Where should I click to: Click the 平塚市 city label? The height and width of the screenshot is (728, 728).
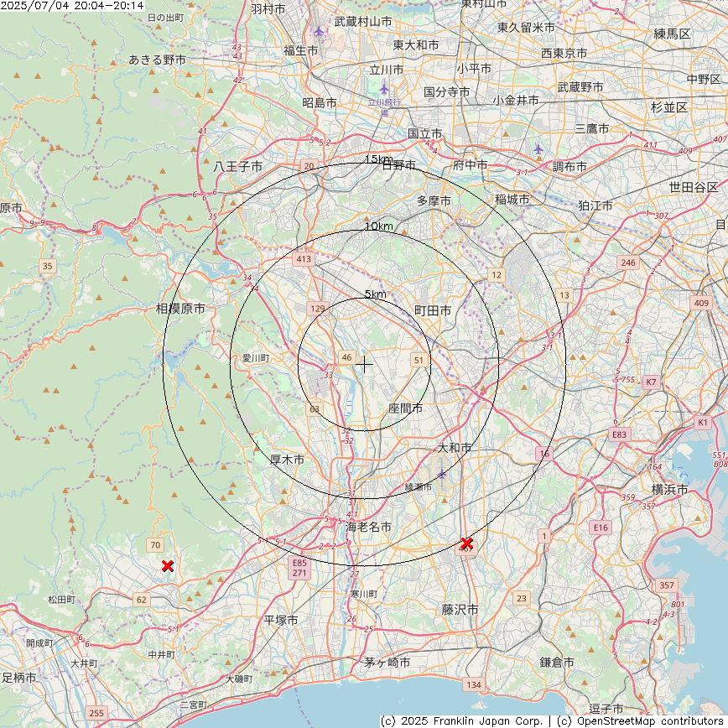280,621
